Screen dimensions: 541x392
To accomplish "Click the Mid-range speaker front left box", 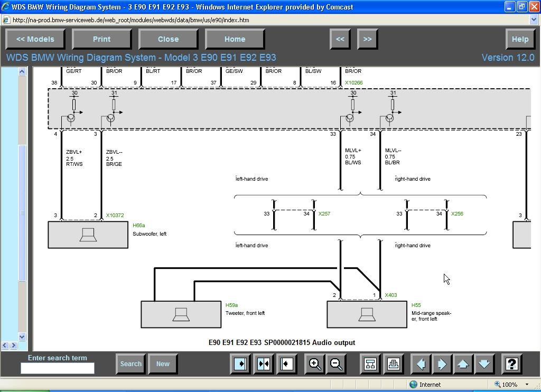I will (x=367, y=314).
